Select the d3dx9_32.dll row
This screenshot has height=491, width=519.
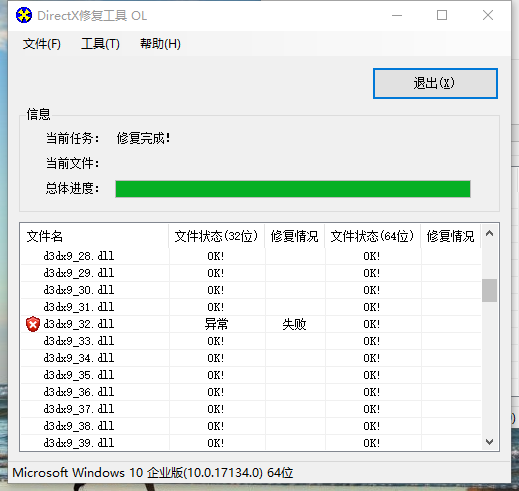[x=251, y=324]
